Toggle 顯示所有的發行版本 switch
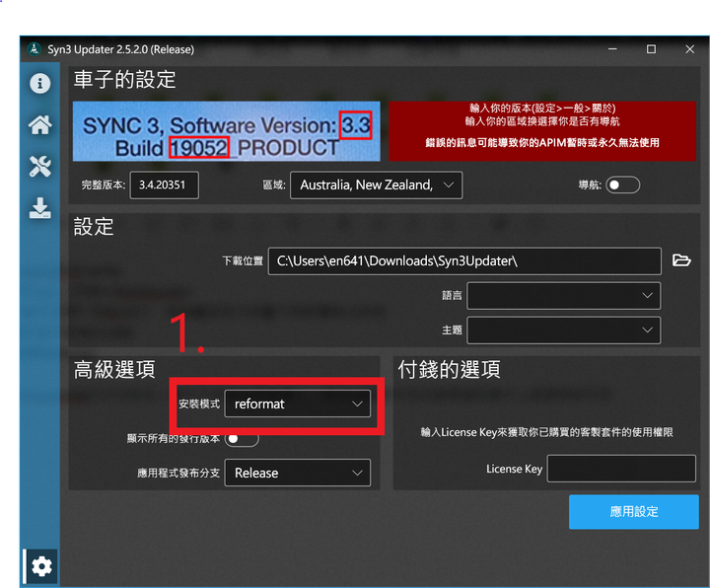 tap(242, 438)
